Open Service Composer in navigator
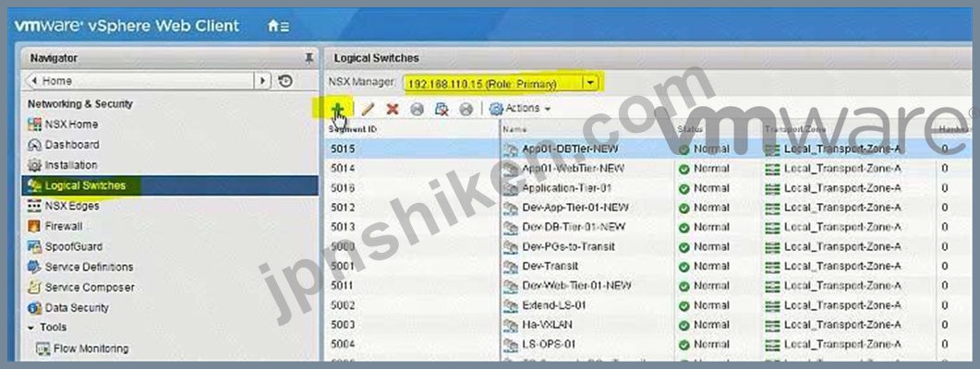The height and width of the screenshot is (369, 980). coord(90,287)
